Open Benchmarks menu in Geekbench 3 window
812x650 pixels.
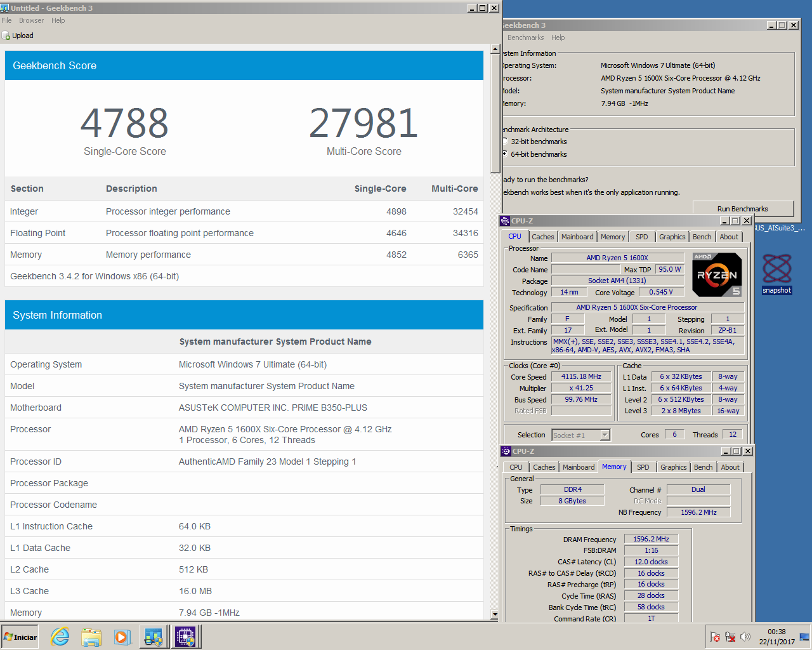tap(525, 37)
